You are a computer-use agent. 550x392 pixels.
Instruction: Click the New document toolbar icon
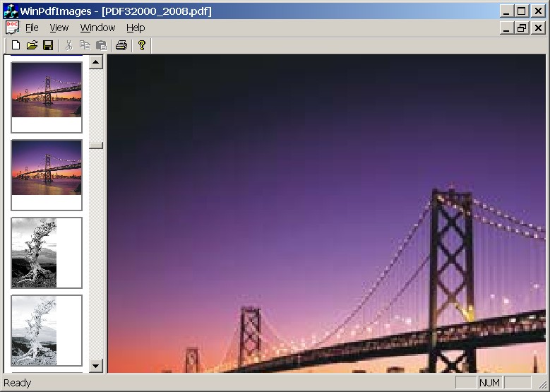click(x=16, y=46)
